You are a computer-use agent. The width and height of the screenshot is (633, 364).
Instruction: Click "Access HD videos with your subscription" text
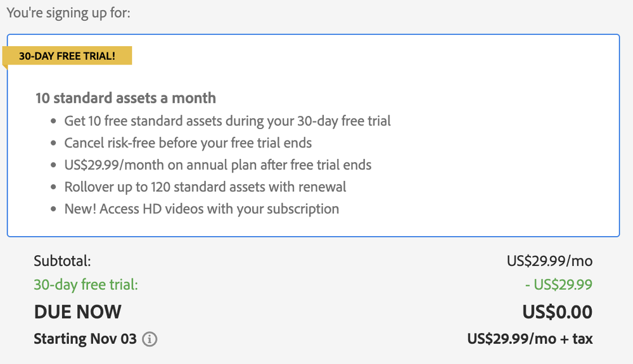[221, 209]
